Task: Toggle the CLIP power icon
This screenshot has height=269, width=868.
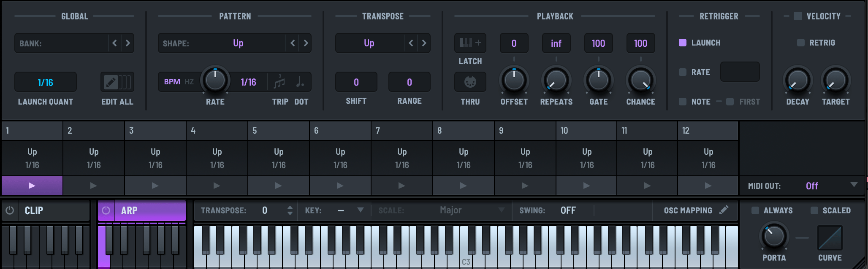Action: 10,210
